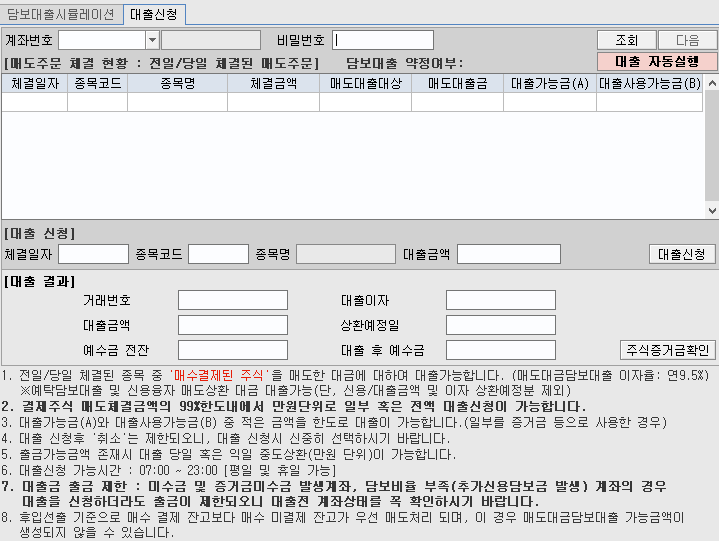Click the 대출사용가능금(B) column header
The width and height of the screenshot is (719, 541).
650,83
